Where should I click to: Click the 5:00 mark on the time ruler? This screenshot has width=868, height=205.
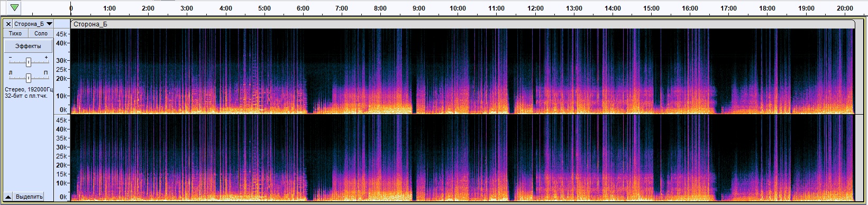click(264, 8)
